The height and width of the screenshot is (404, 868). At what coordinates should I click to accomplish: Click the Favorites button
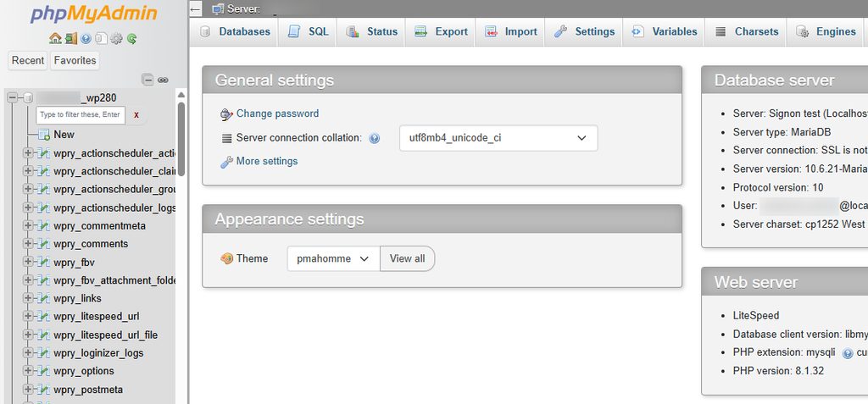point(75,60)
